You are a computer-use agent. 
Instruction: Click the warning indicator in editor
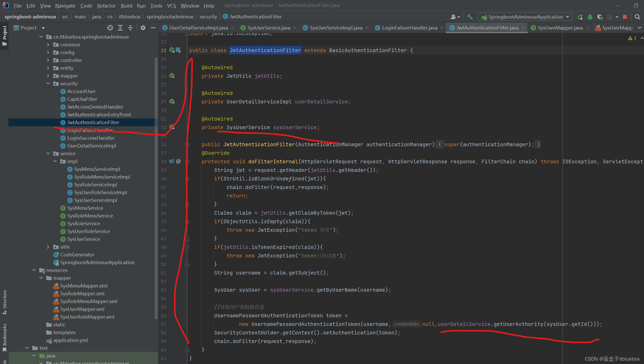tap(632, 38)
